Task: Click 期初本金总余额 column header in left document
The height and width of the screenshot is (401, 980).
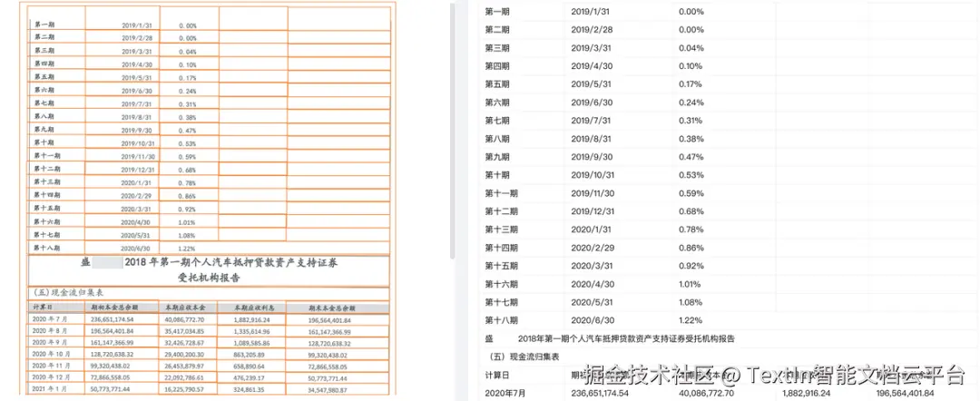Action: click(114, 308)
